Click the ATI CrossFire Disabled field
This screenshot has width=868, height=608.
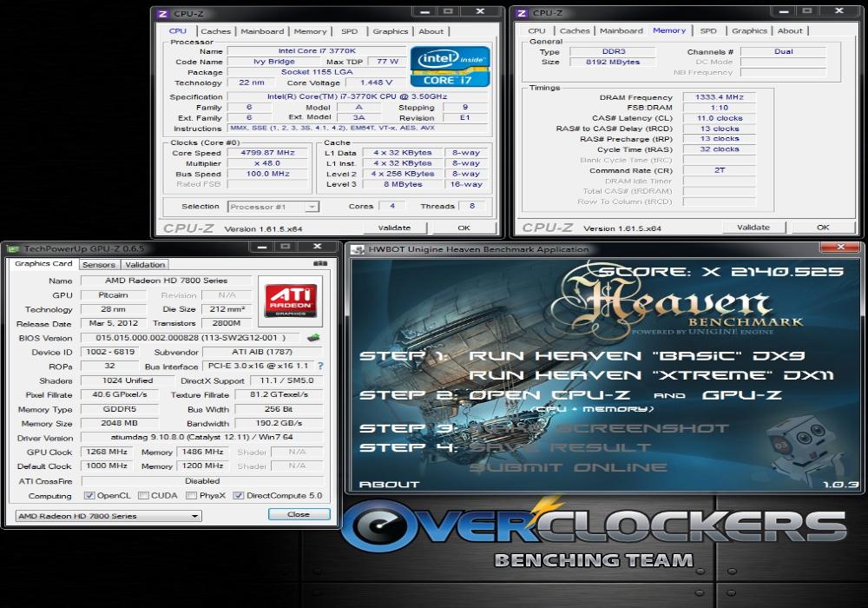[x=202, y=481]
